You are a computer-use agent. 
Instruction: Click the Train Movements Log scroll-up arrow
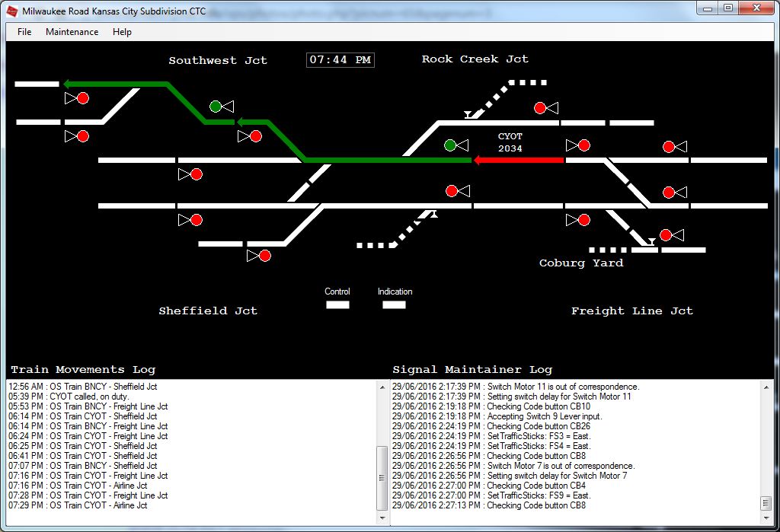(x=382, y=387)
